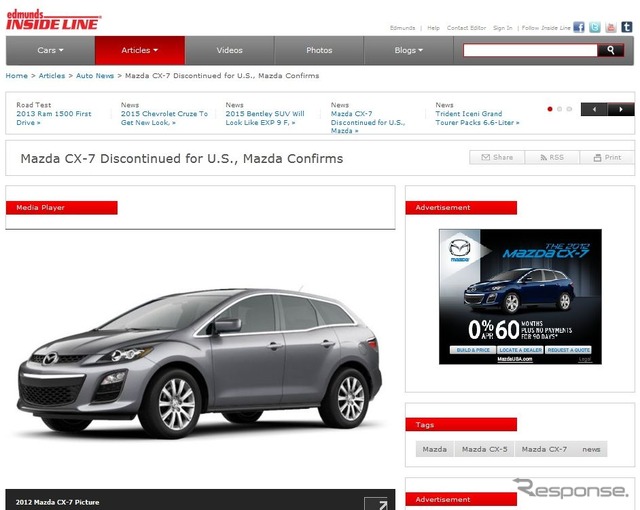Viewport: 640px width, 510px height.
Task: Open Trident Iceni Grand Tourer link
Action: tap(477, 118)
